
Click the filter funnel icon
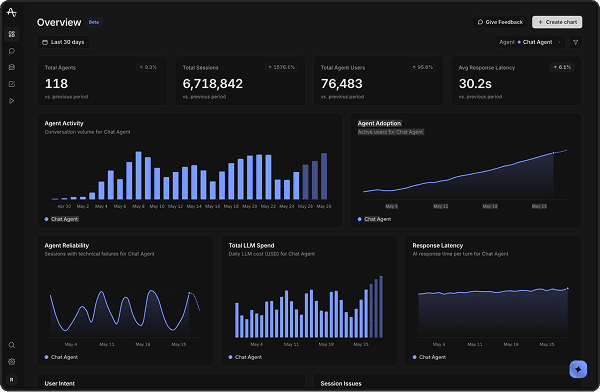[x=576, y=42]
